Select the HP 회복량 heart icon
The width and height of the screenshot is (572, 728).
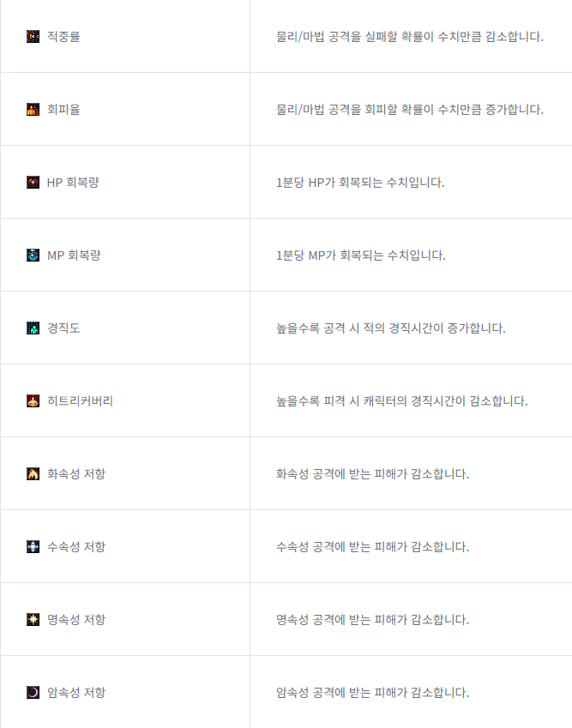[x=33, y=182]
